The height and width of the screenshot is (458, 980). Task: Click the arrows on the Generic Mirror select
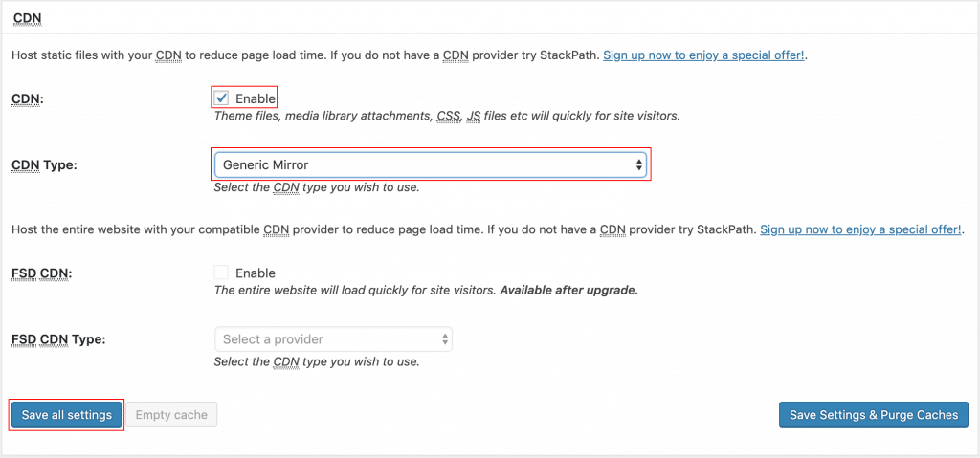point(638,164)
